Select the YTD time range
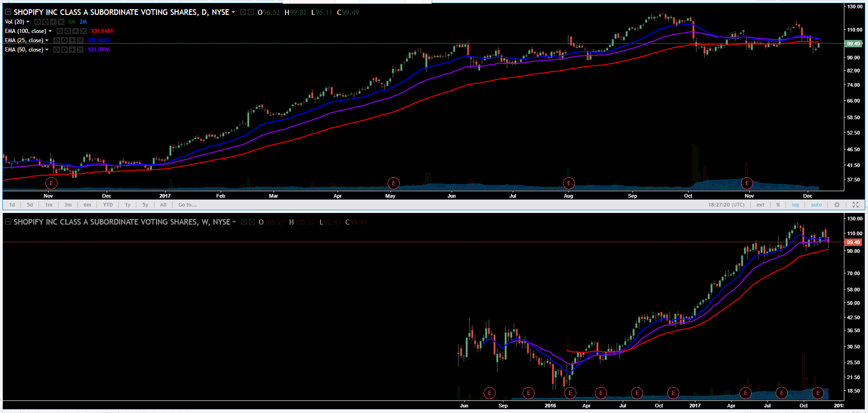The image size is (868, 413). (108, 205)
